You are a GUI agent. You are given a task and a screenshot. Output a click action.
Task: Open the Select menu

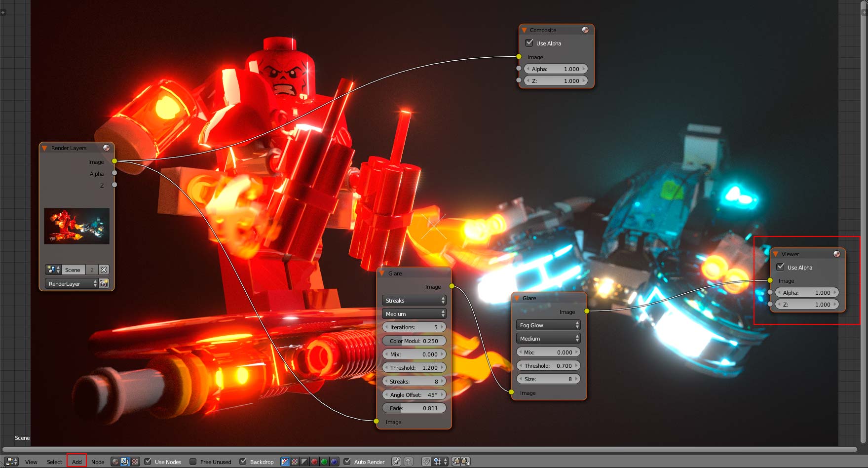[54, 462]
